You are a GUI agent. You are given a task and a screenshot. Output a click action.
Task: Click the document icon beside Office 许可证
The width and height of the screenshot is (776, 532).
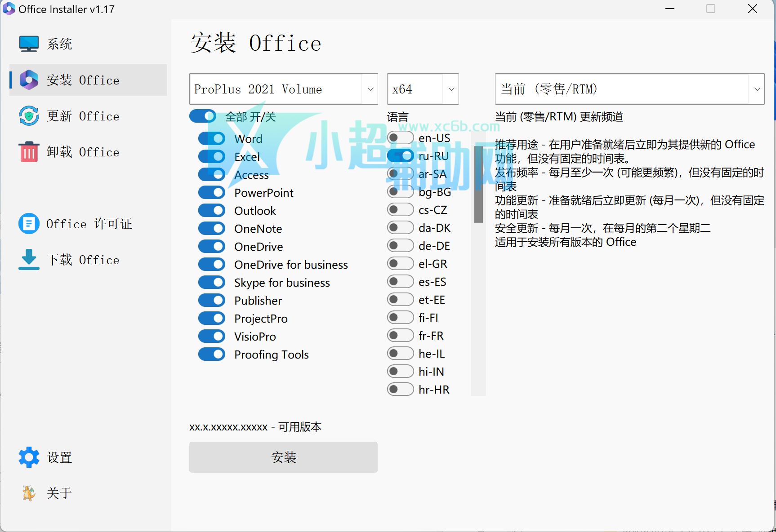pyautogui.click(x=29, y=224)
